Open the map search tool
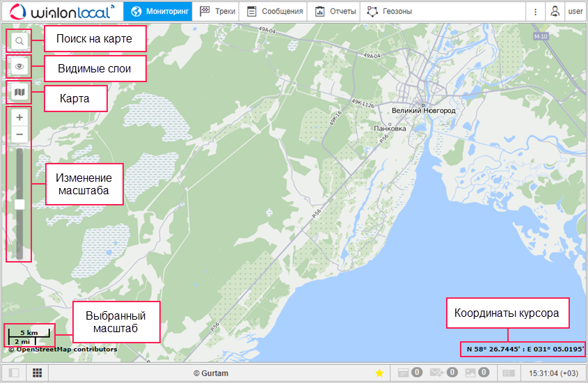The height and width of the screenshot is (383, 588). click(19, 41)
